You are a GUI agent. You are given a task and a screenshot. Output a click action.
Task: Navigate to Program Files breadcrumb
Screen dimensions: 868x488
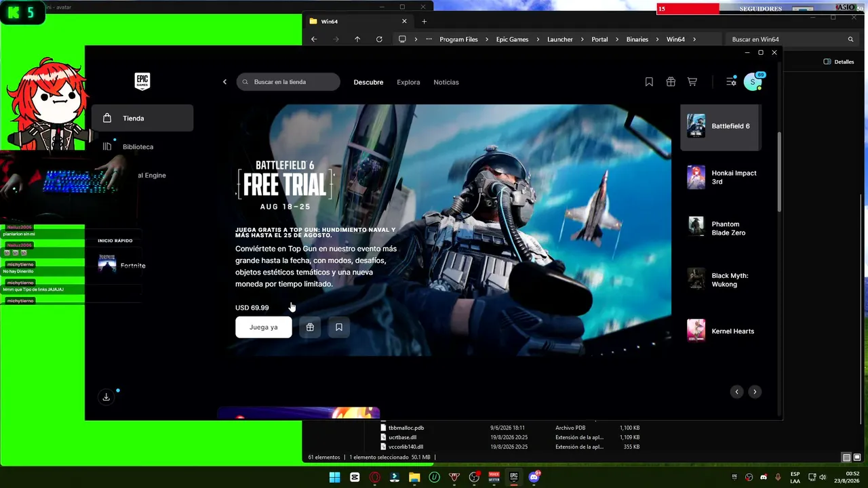[x=458, y=39]
